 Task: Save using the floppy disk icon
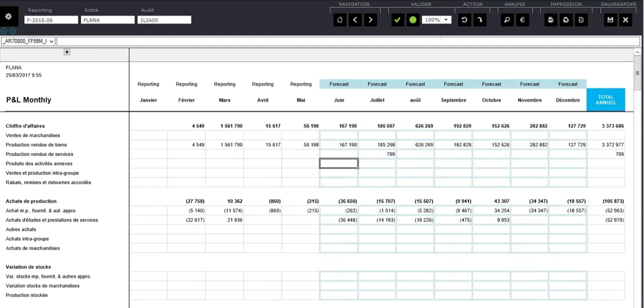pyautogui.click(x=610, y=20)
